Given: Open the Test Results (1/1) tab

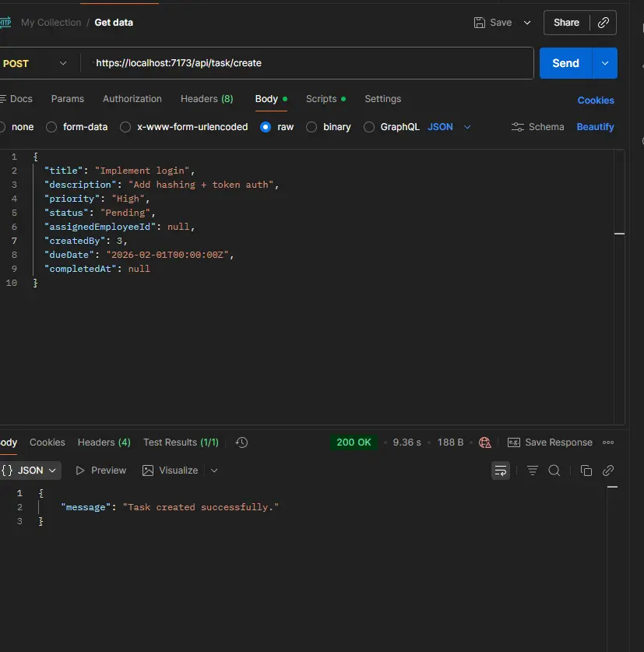Looking at the screenshot, I should (x=181, y=442).
